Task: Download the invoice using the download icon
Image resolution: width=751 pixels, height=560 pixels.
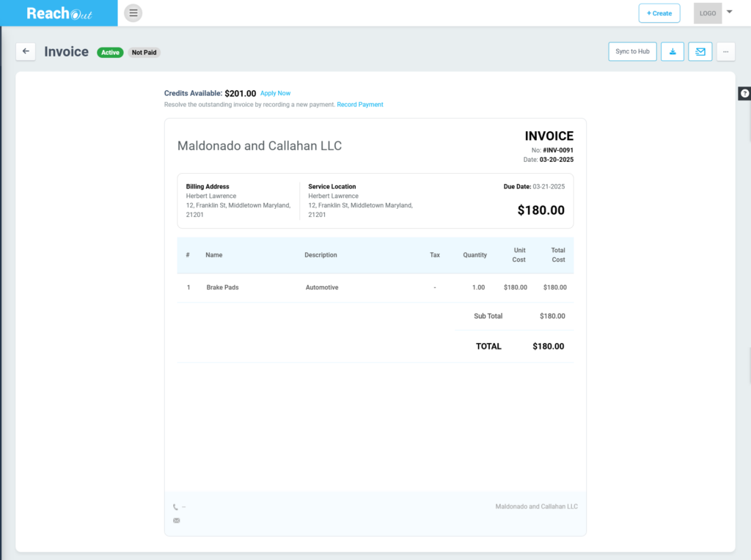Action: pyautogui.click(x=673, y=51)
